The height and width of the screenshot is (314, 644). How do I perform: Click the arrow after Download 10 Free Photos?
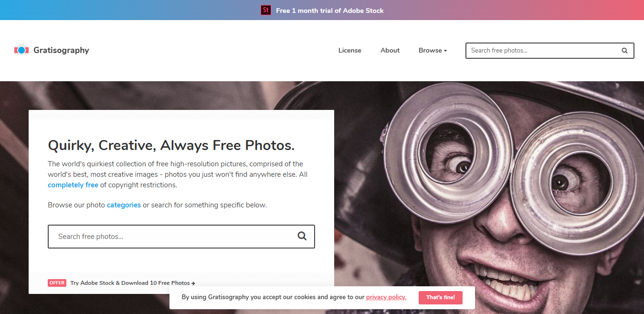click(x=193, y=283)
